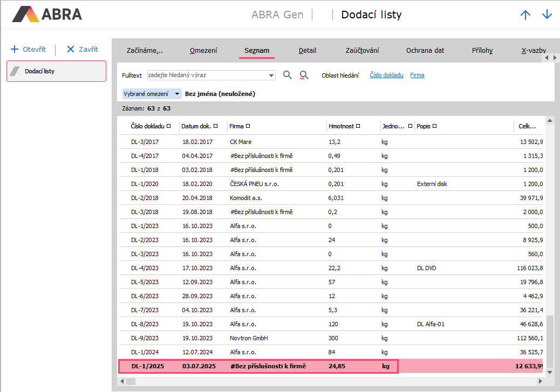The height and width of the screenshot is (392, 560).
Task: Select Dodací listy in the side panel
Action: [x=57, y=71]
